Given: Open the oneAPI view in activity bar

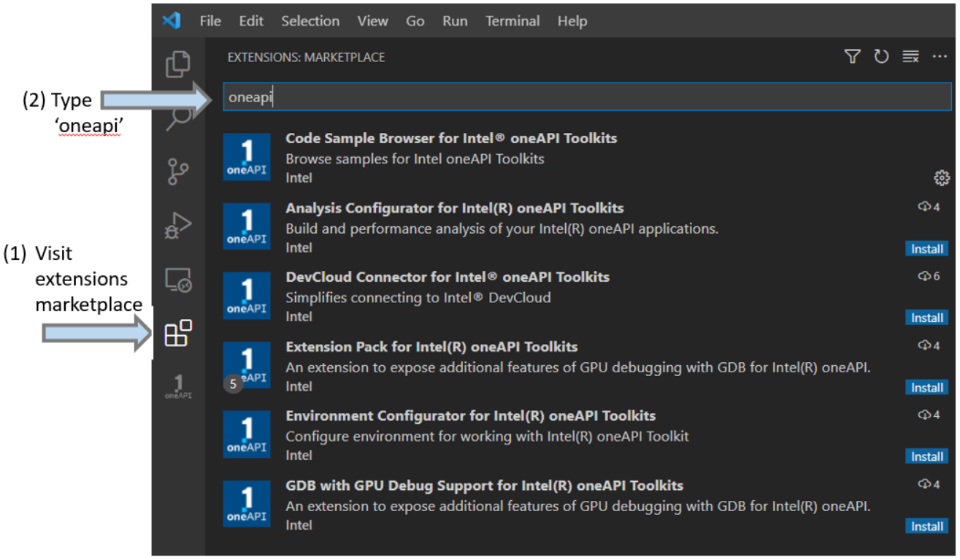Looking at the screenshot, I should [178, 387].
